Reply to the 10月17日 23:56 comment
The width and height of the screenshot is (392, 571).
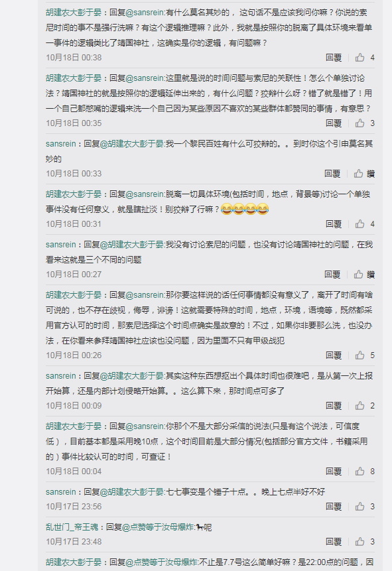(x=334, y=507)
